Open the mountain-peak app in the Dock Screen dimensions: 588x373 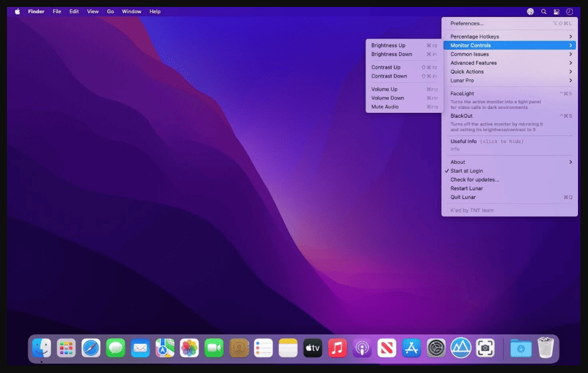[461, 348]
